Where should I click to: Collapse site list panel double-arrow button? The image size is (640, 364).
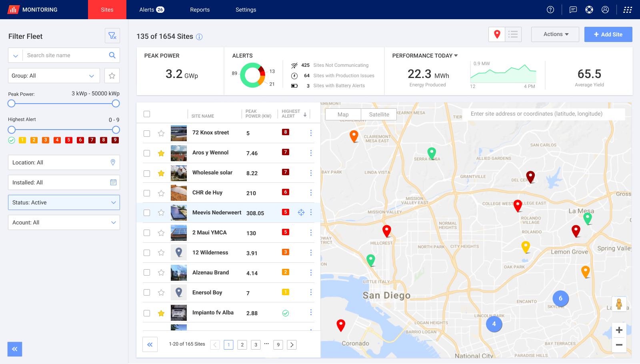pyautogui.click(x=150, y=344)
